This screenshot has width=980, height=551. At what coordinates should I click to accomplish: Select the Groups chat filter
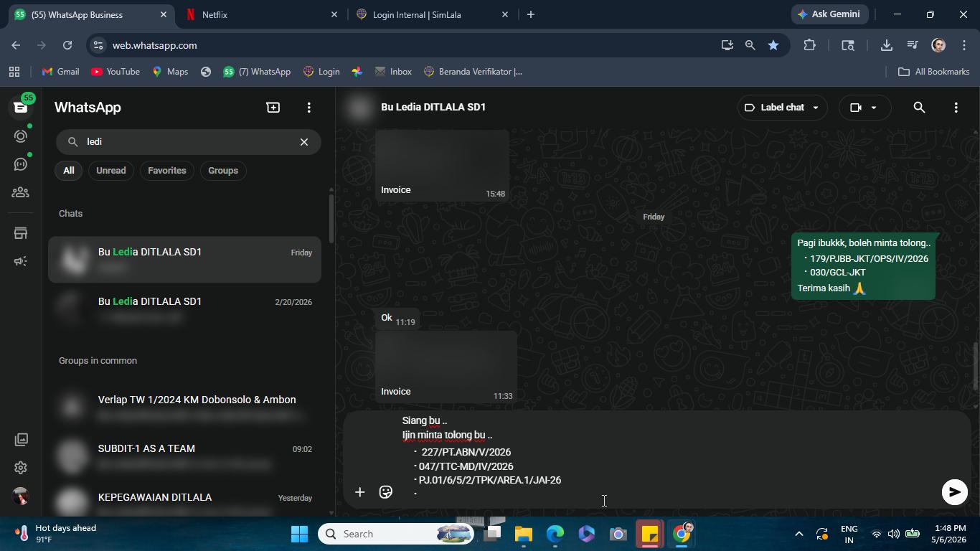(x=223, y=170)
